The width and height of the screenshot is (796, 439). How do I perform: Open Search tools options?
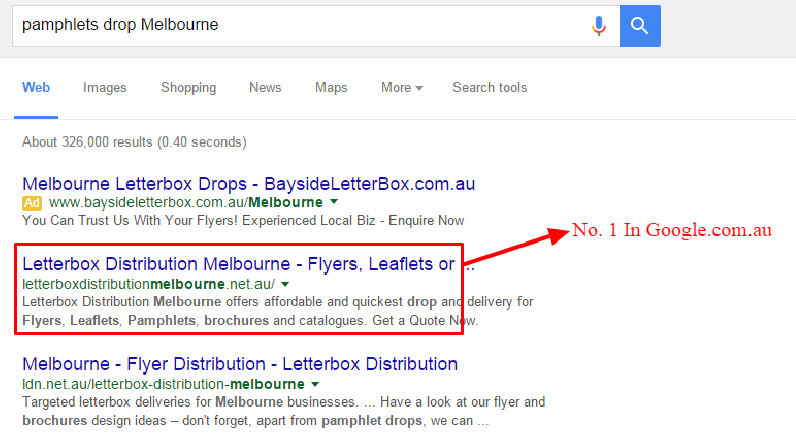click(x=489, y=88)
